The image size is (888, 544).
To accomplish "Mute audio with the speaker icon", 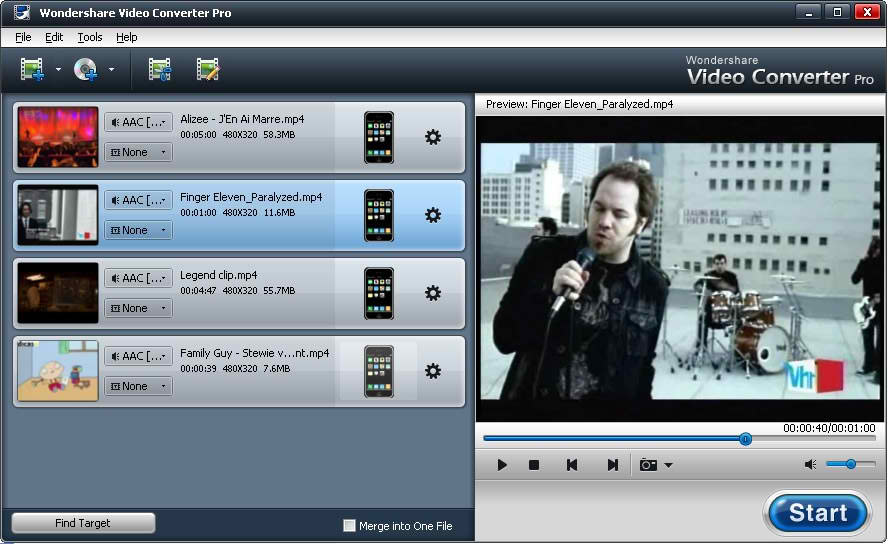I will point(810,465).
